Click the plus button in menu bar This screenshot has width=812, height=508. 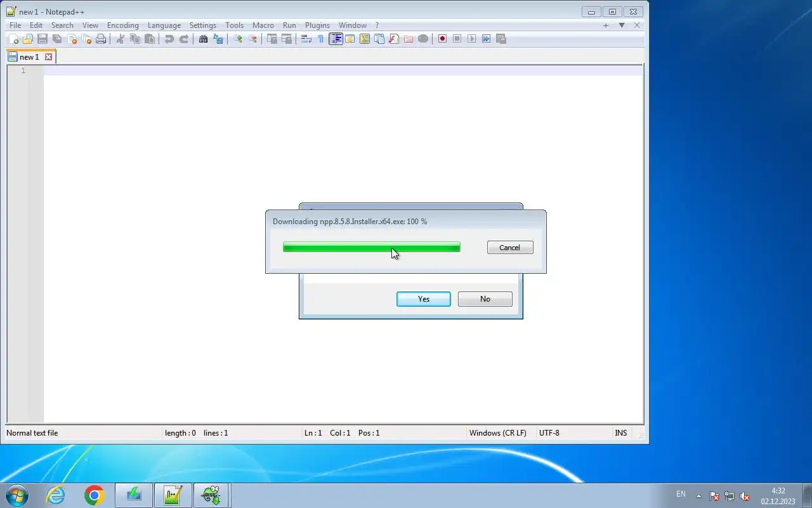(x=606, y=25)
